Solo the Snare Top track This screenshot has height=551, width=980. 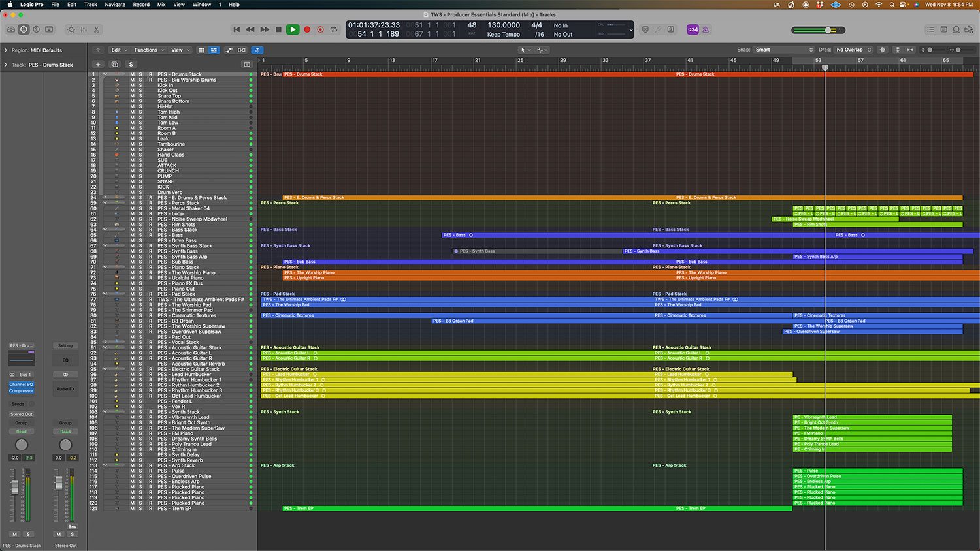pyautogui.click(x=140, y=96)
